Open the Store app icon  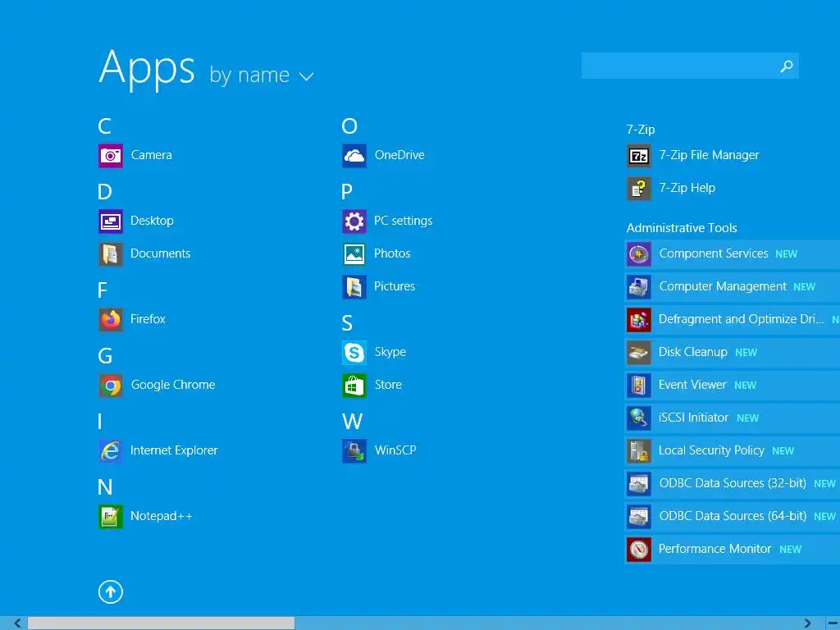(x=354, y=386)
